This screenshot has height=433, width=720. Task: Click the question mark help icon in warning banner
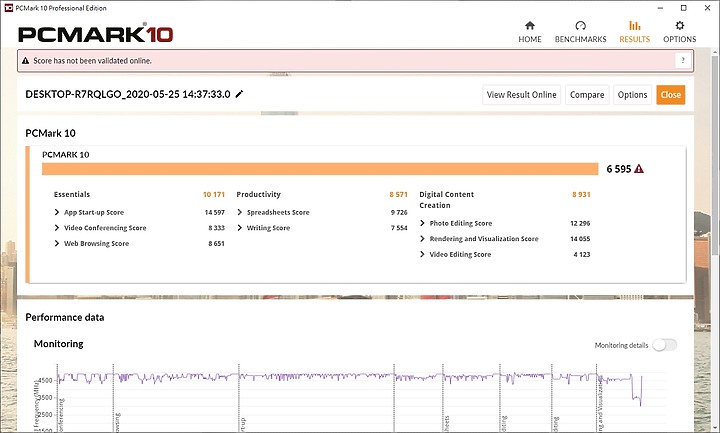pos(683,60)
